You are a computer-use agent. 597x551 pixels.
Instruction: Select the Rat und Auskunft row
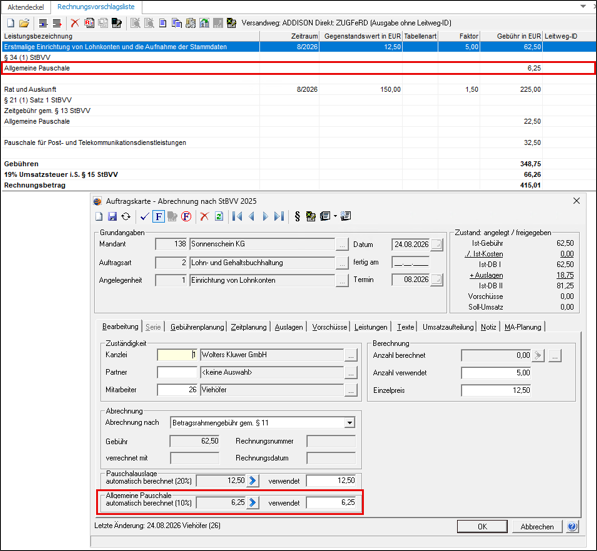[298, 89]
